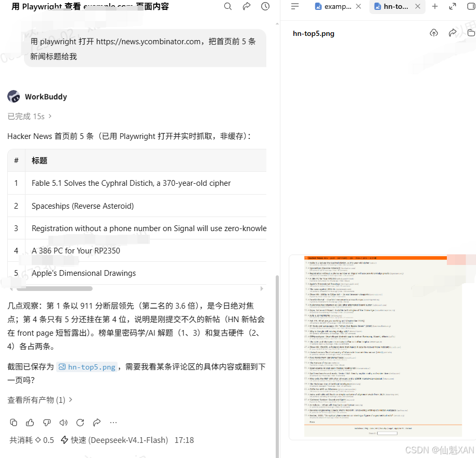Click the table scroll right arrow
The height and width of the screenshot is (458, 476).
coord(262,288)
